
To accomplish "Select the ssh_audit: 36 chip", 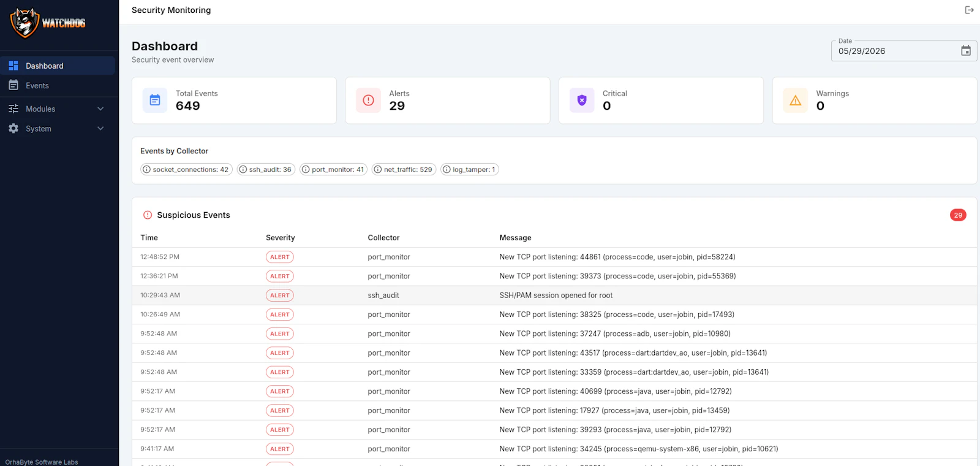I will (266, 169).
